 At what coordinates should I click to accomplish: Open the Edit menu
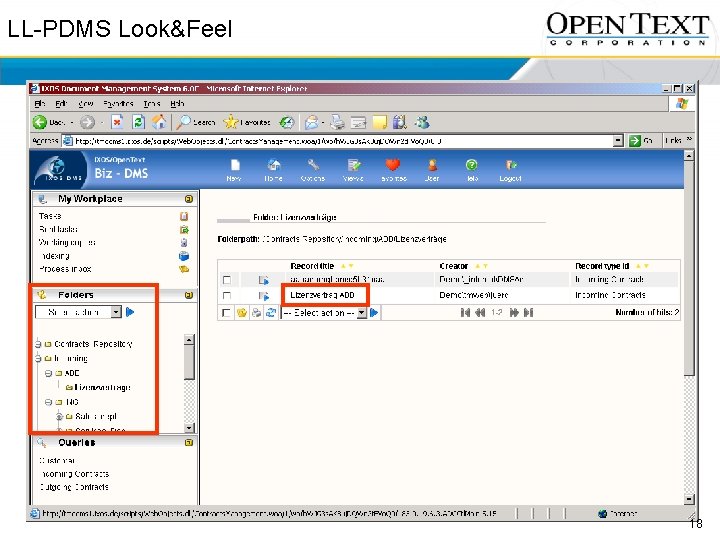click(x=61, y=104)
